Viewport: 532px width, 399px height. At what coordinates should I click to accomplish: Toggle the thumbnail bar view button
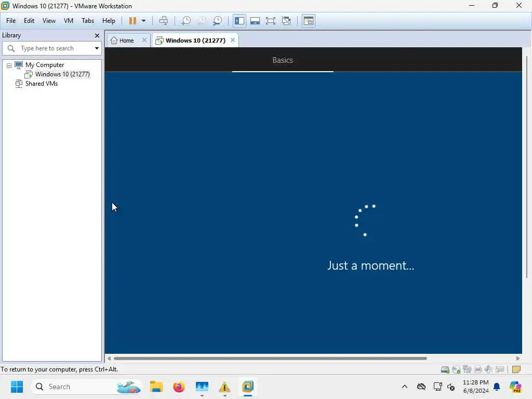(255, 21)
